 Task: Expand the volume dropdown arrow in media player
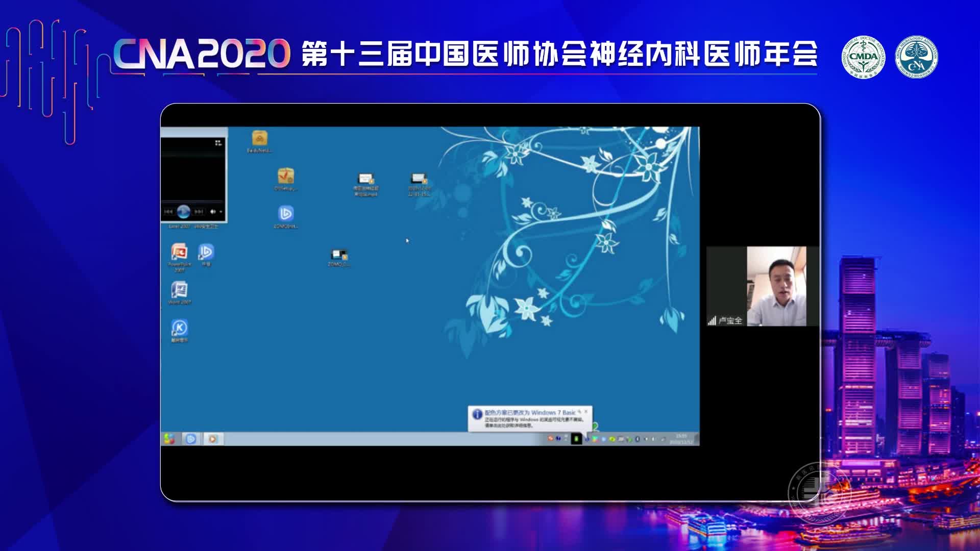220,211
